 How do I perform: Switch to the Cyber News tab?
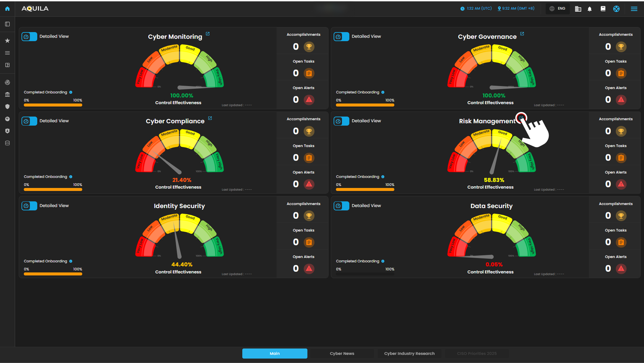click(342, 354)
